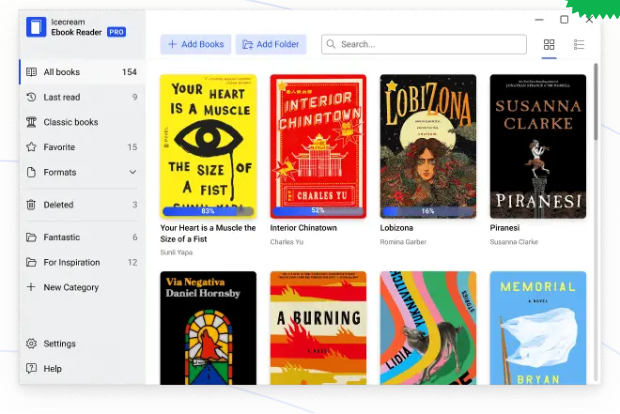
Task: Click the trash icon beside Deleted
Action: (x=31, y=205)
